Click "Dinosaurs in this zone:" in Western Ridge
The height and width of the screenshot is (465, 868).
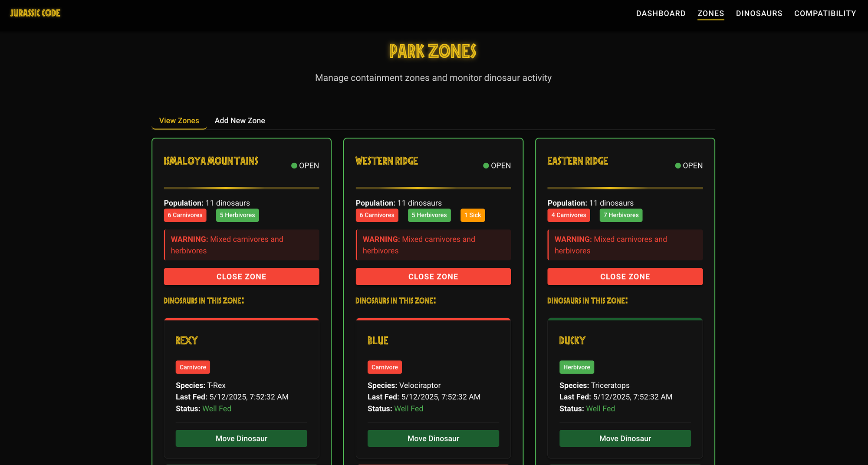tap(396, 300)
